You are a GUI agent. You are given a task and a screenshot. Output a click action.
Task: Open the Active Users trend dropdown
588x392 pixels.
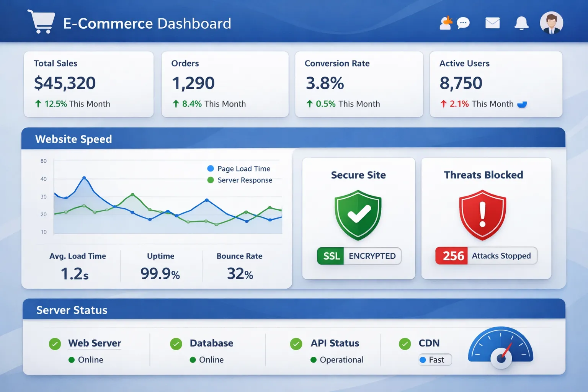[523, 104]
